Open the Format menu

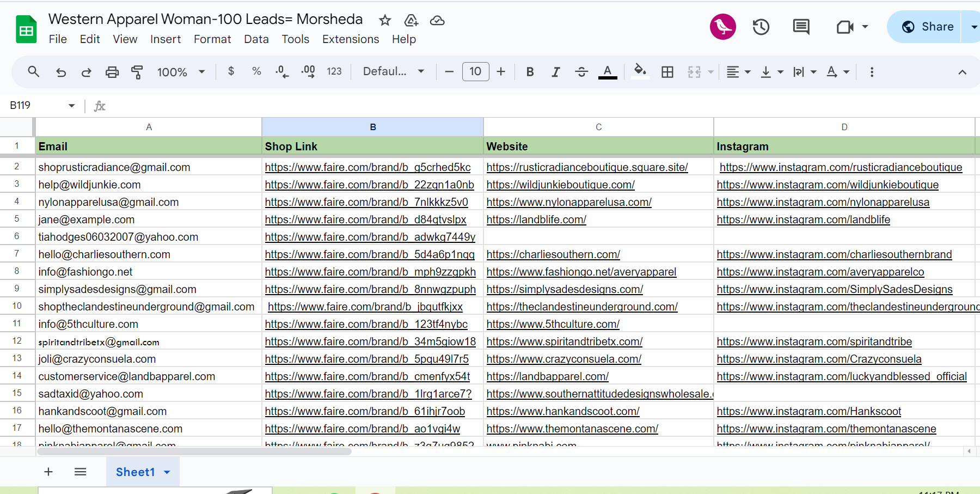tap(212, 39)
